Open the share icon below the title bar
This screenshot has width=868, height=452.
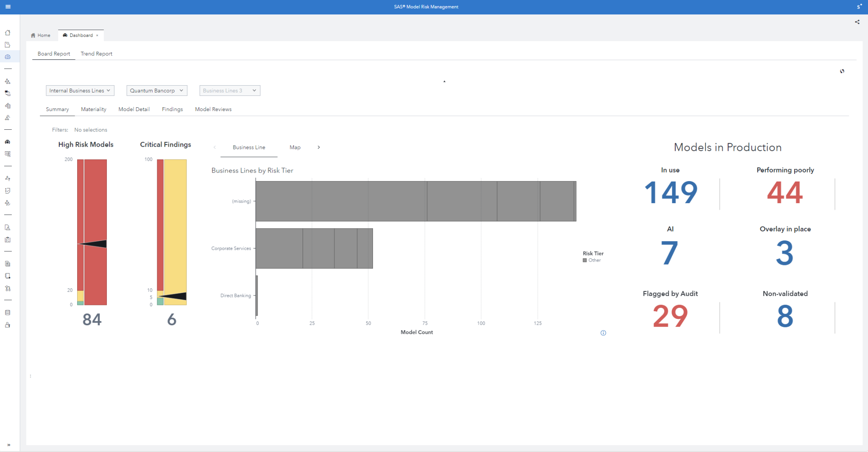tap(857, 22)
